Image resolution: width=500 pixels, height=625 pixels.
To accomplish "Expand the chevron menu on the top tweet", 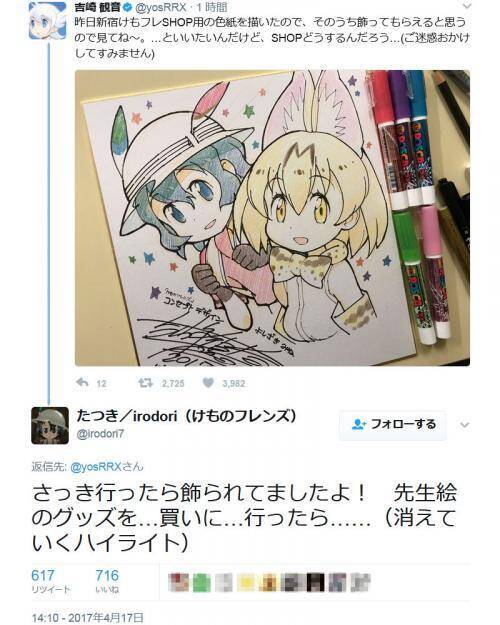I will [x=466, y=6].
